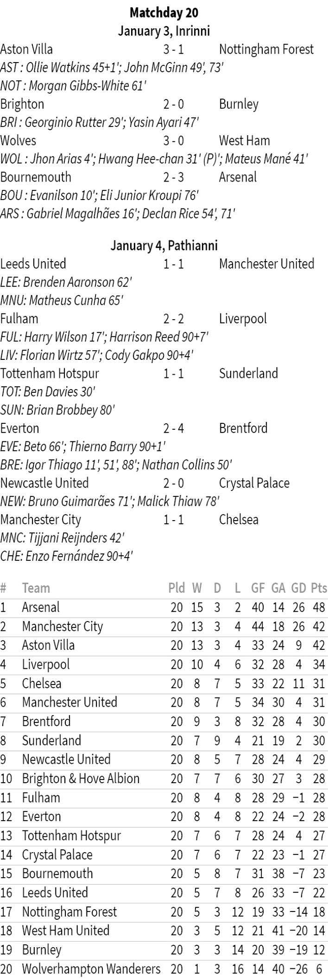Click the Igor Thiago goalscorer line
The image size is (328, 980).
tap(116, 465)
